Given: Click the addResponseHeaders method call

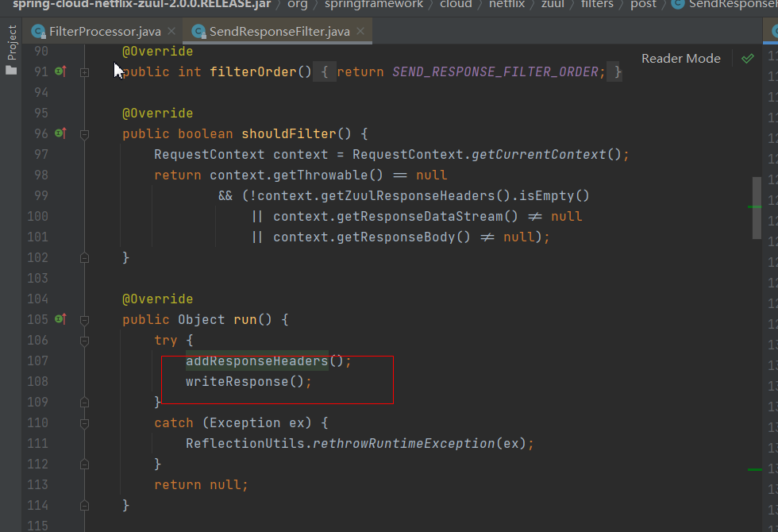Looking at the screenshot, I should (257, 360).
